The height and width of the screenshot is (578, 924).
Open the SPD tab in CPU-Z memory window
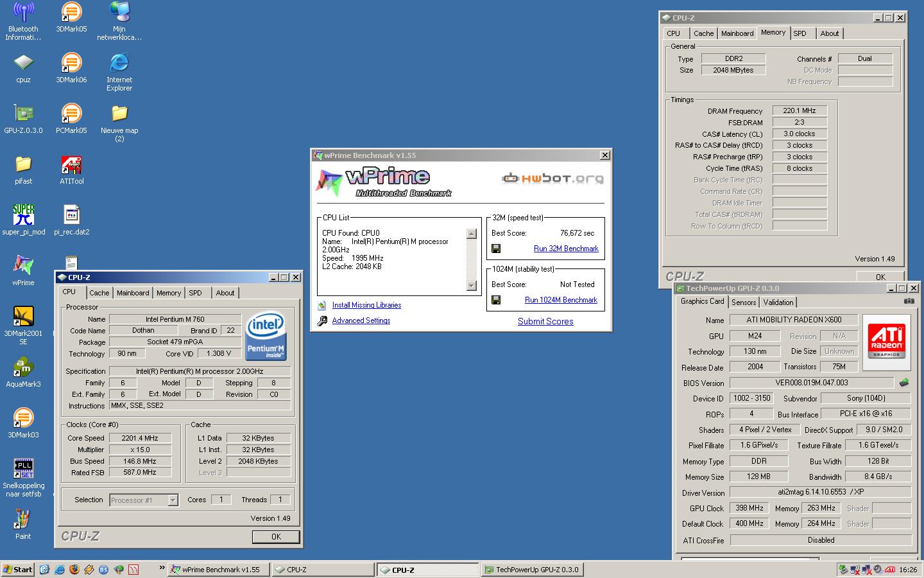click(x=800, y=33)
